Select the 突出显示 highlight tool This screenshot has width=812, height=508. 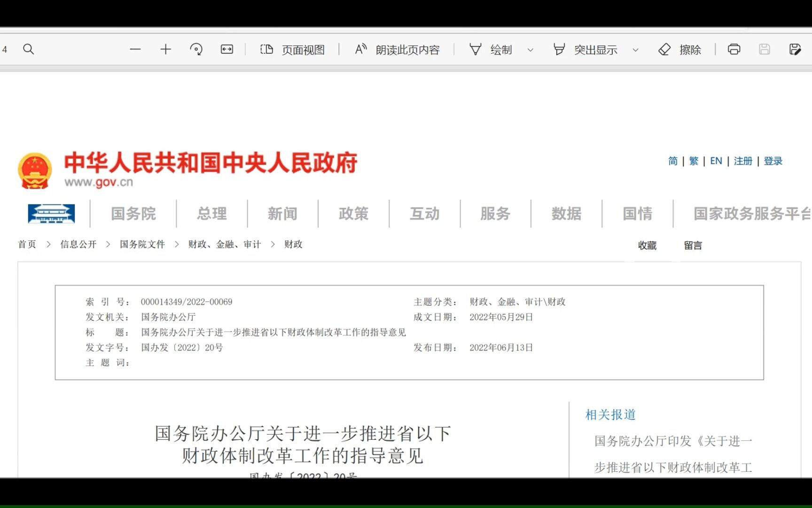585,49
